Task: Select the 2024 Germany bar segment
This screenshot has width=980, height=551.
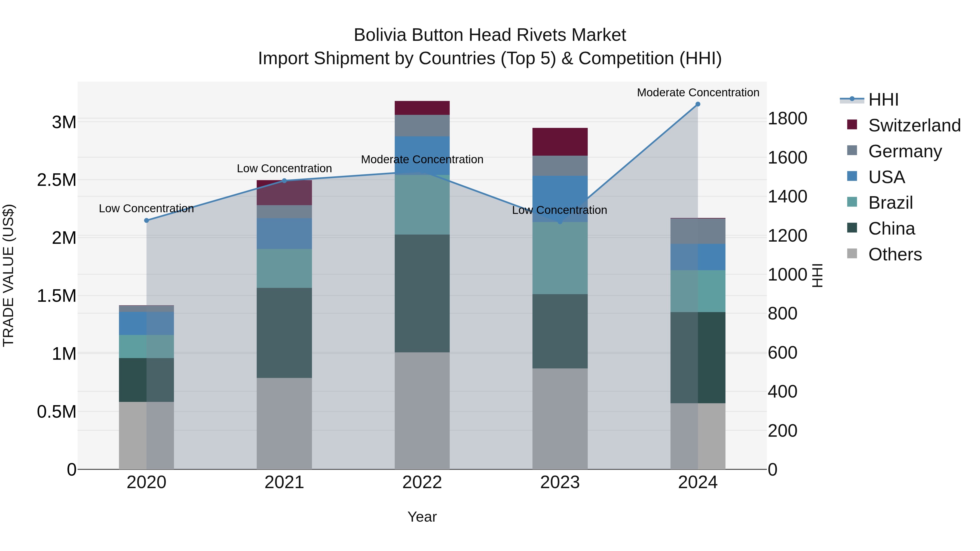Action: 698,231
